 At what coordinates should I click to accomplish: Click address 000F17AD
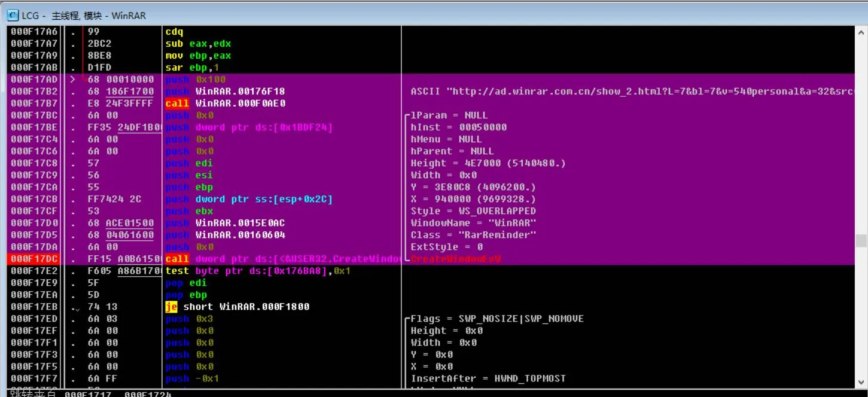click(35, 80)
